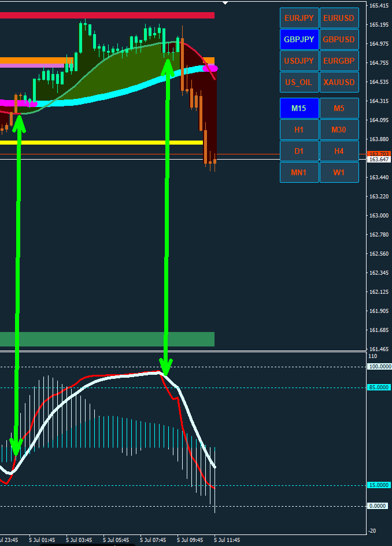
Task: Click the 100.0000 indicator level label
Action: tap(379, 367)
